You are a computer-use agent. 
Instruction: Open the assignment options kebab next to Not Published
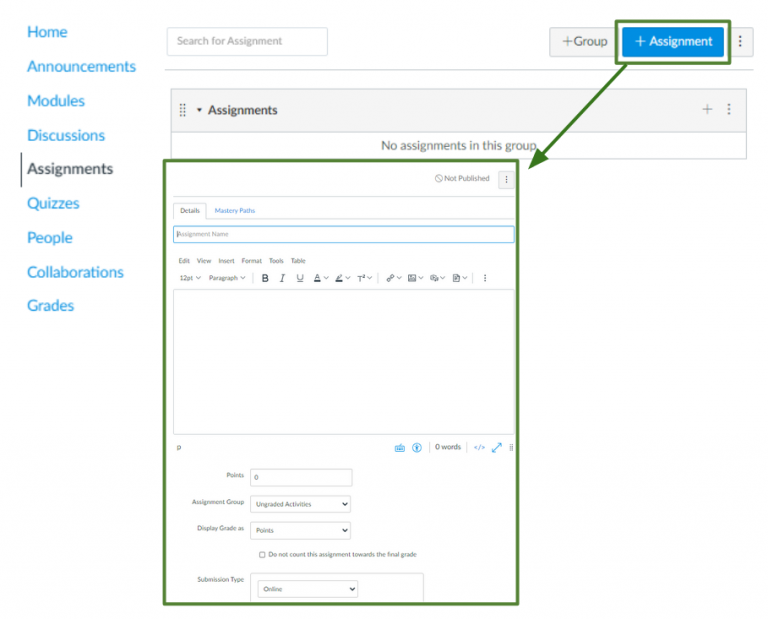point(506,180)
